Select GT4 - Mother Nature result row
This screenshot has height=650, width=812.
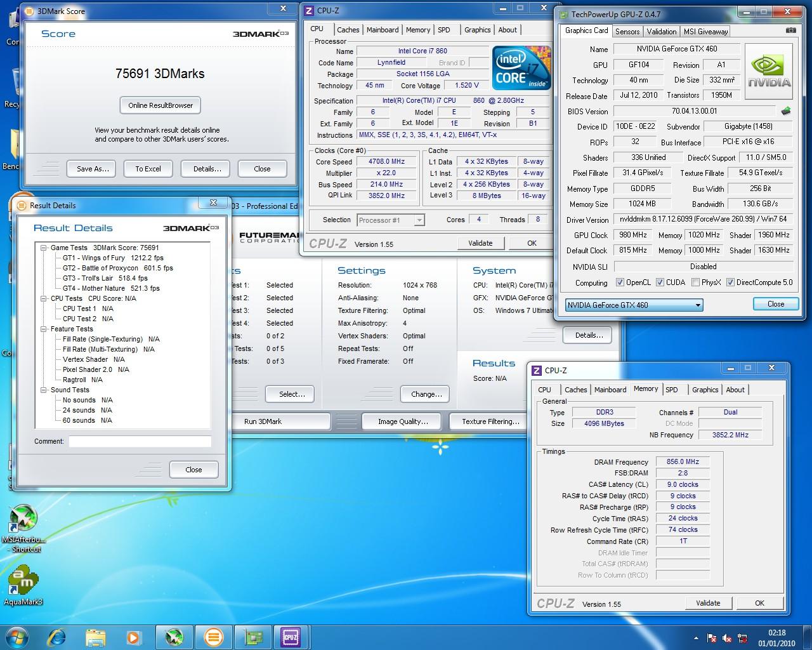pos(111,288)
